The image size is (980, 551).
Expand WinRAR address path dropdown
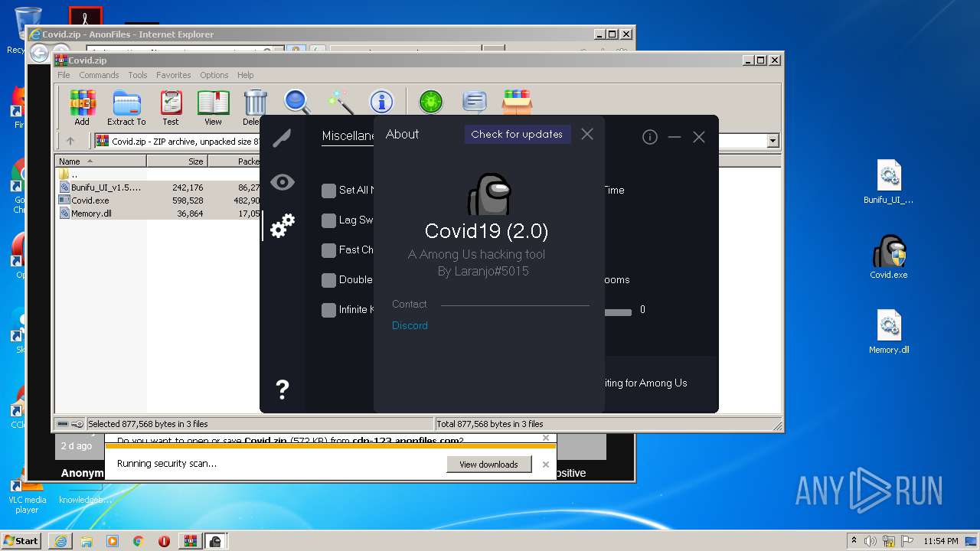click(x=773, y=141)
